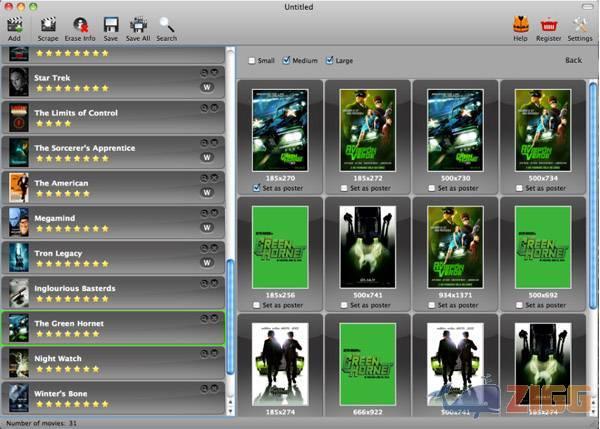
Task: Click the Add movie toolbar icon
Action: [x=14, y=24]
